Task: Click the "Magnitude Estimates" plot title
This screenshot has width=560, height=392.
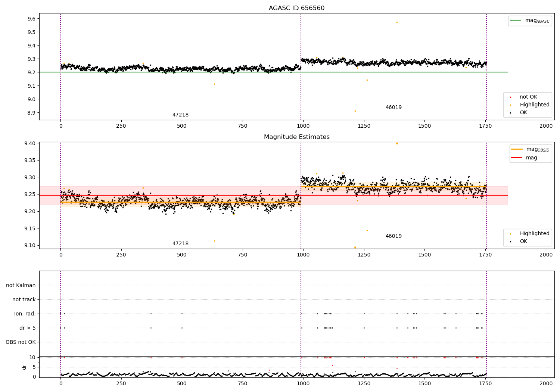Action: coord(296,137)
